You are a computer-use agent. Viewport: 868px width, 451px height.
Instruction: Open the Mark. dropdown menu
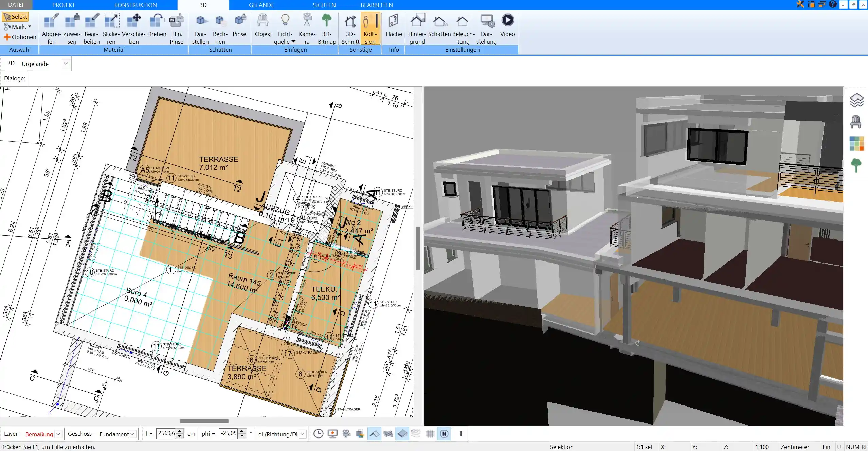[x=18, y=27]
